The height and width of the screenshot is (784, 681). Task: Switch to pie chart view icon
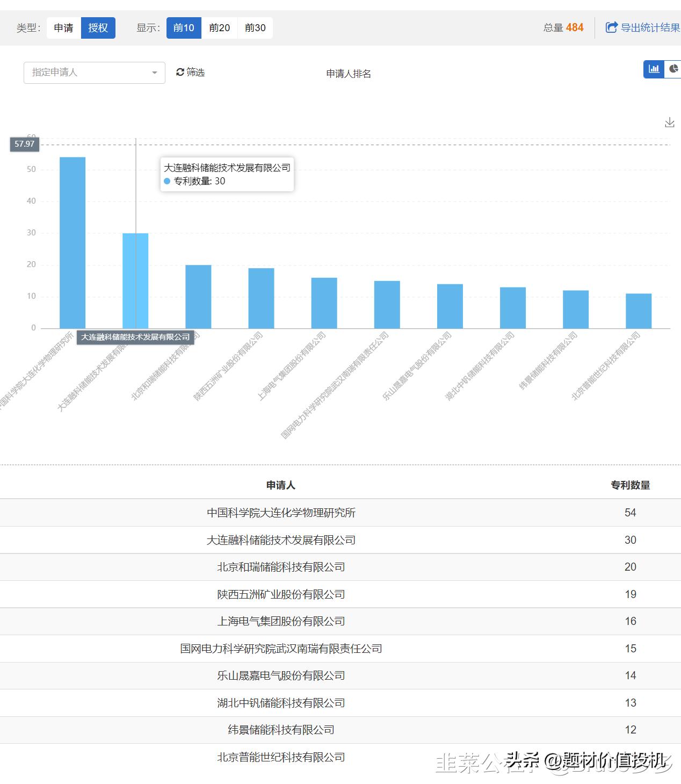673,69
